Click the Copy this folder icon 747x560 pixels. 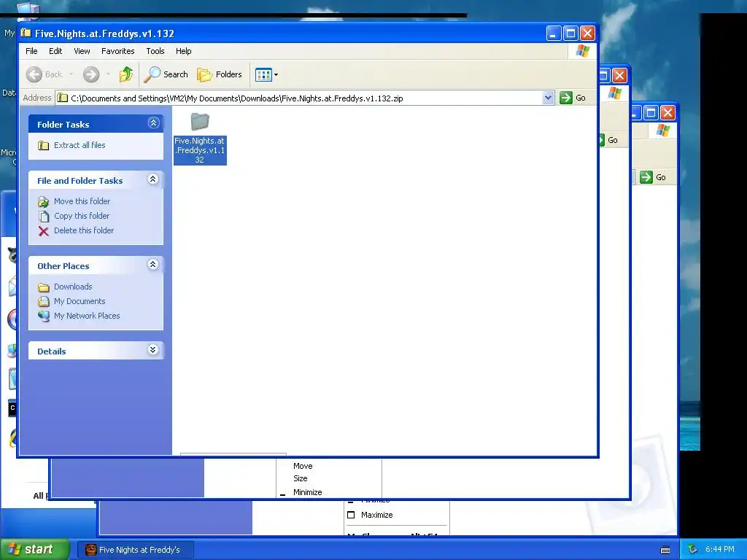(43, 216)
